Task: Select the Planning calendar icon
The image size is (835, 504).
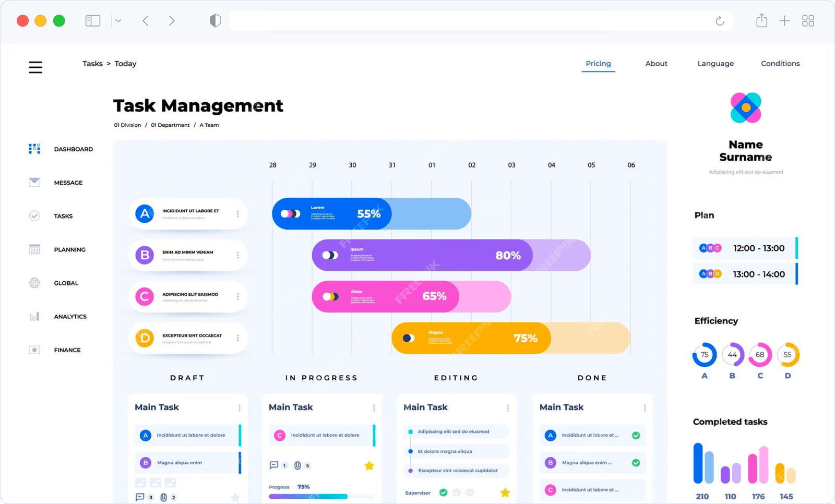Action: pyautogui.click(x=34, y=249)
